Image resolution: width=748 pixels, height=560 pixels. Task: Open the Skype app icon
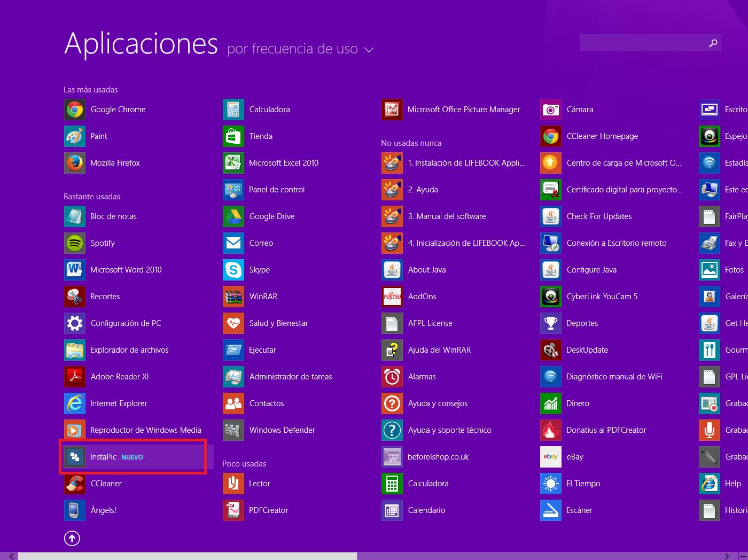pyautogui.click(x=233, y=270)
